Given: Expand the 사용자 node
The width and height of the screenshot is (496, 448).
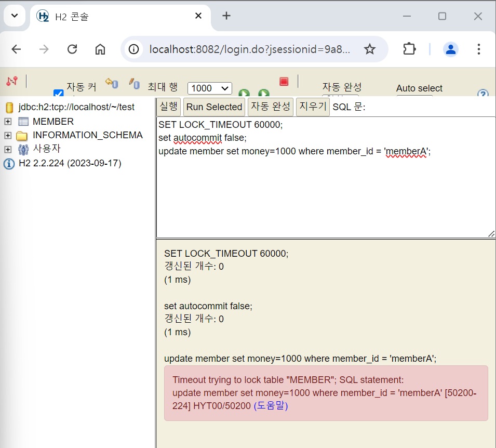Looking at the screenshot, I should click(8, 150).
